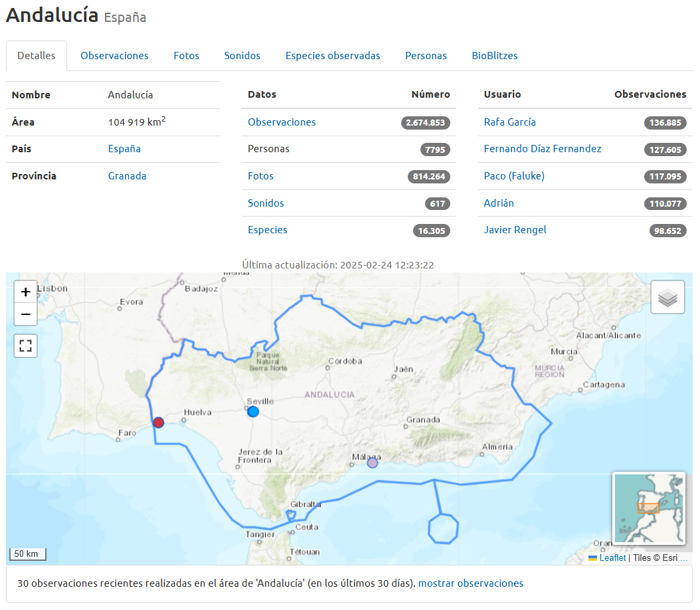Click the red observation marker near Huelva
Viewport: 700px width, 610px height.
coord(158,423)
